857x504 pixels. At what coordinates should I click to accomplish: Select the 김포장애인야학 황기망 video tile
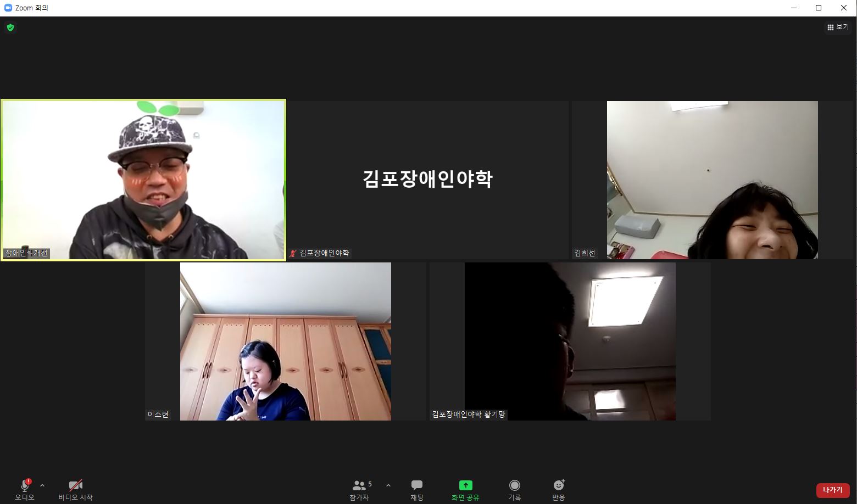[570, 341]
